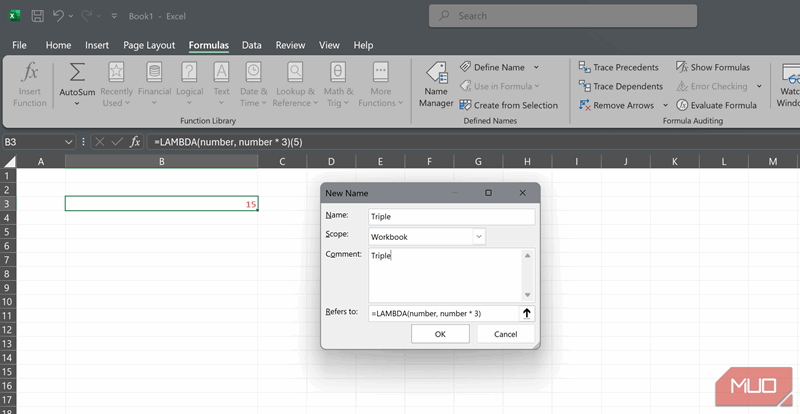
Task: Click the Trace Precedents icon
Action: coord(585,67)
